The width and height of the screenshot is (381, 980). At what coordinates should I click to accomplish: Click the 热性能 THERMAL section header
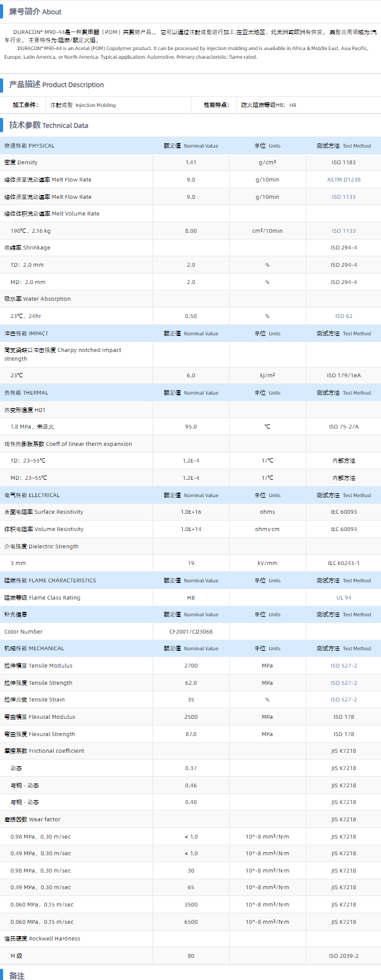pos(26,393)
